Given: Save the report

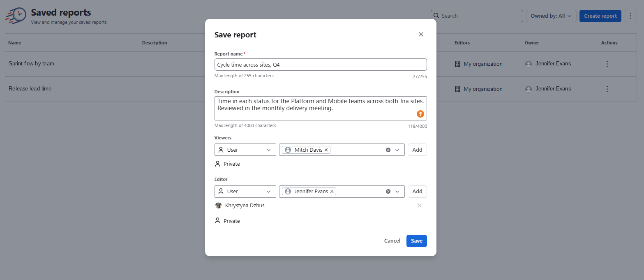Looking at the screenshot, I should (417, 241).
